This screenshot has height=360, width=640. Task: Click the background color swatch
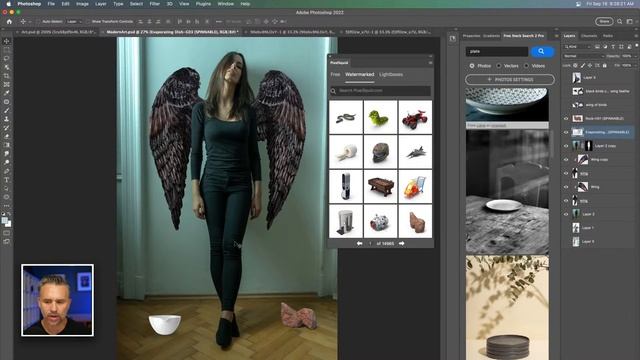pos(8,224)
